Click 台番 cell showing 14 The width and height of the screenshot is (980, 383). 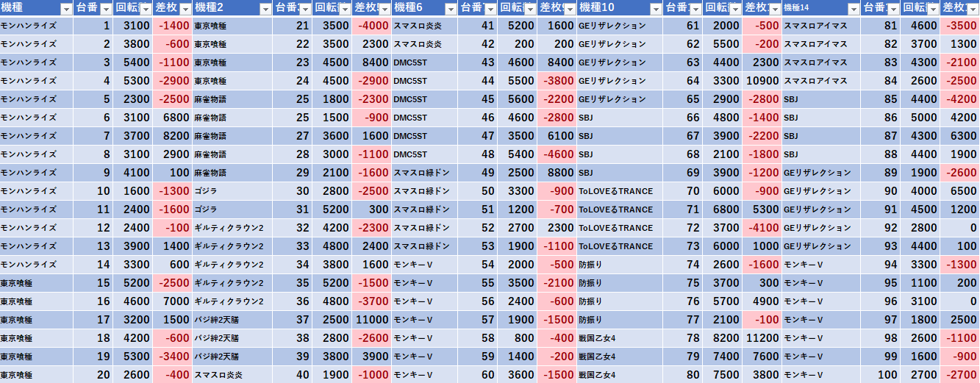click(x=93, y=265)
